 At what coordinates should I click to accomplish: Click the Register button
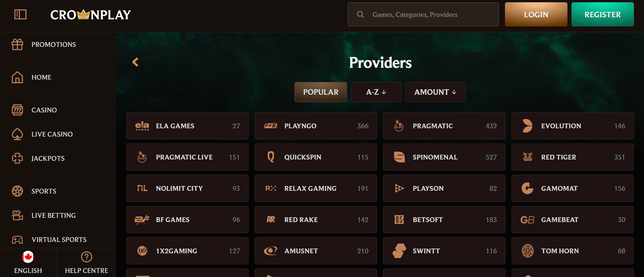[x=602, y=15]
